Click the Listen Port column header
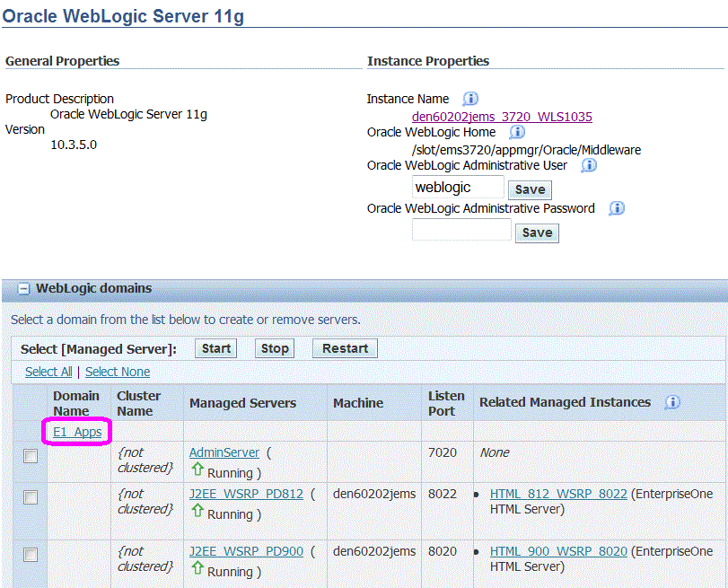Image resolution: width=728 pixels, height=588 pixels. click(x=446, y=404)
